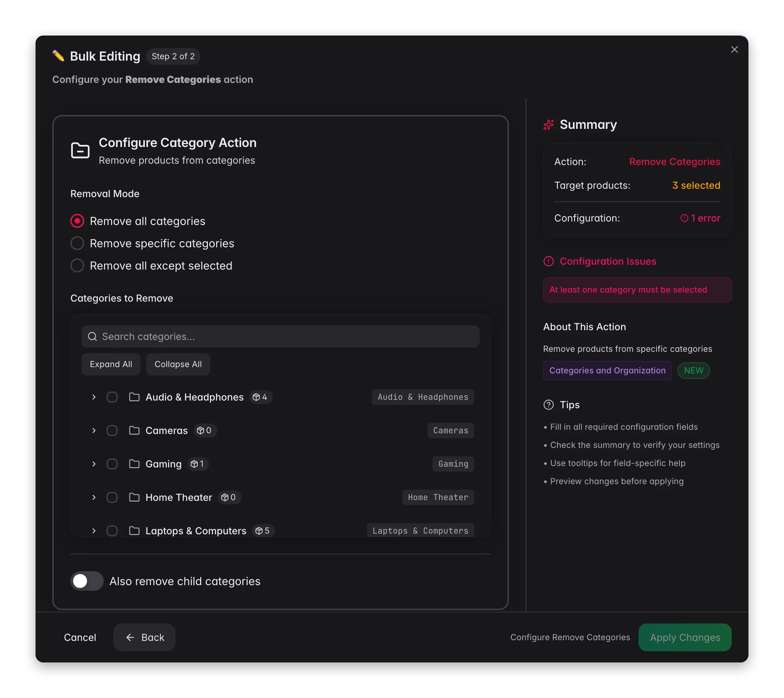Click the Step 2 of 2 badge
Screen dimensions: 784x698
point(173,56)
